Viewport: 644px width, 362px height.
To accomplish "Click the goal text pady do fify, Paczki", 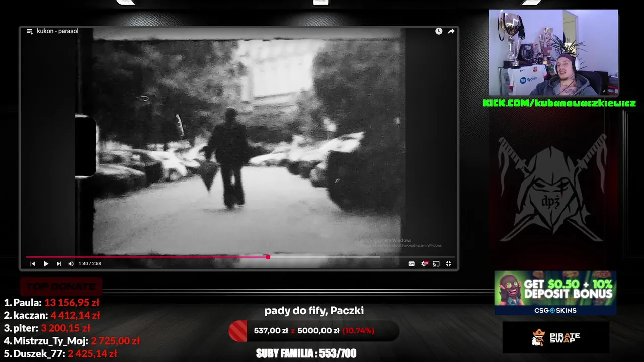I will 314,311.
